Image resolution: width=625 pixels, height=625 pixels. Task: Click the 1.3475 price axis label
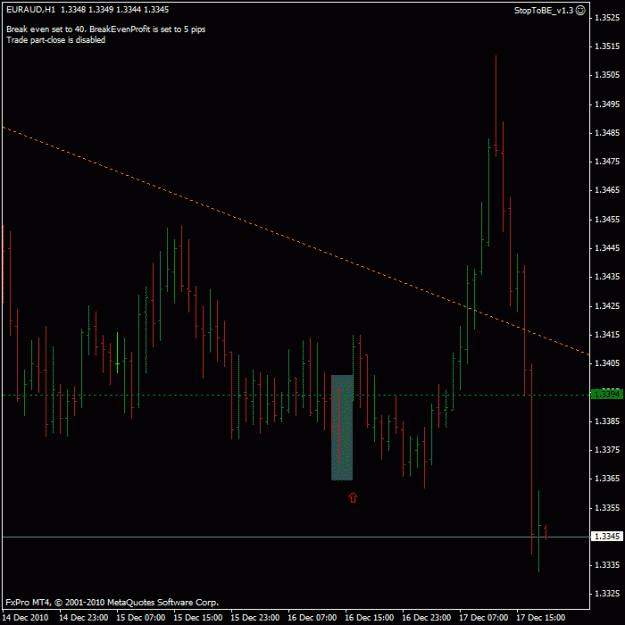coord(607,161)
